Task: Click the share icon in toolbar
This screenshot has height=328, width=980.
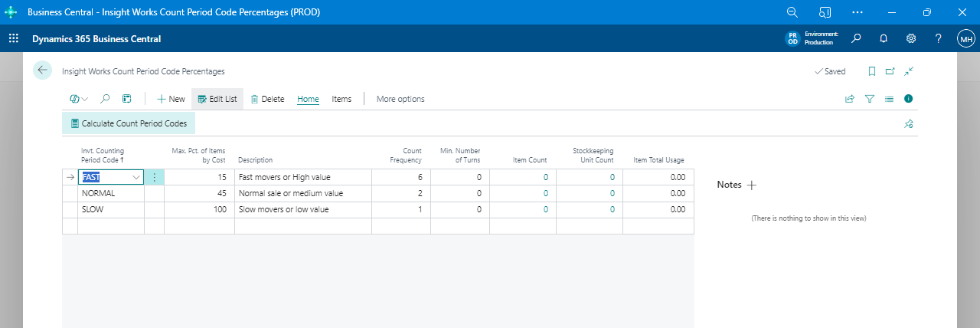Action: (x=849, y=99)
